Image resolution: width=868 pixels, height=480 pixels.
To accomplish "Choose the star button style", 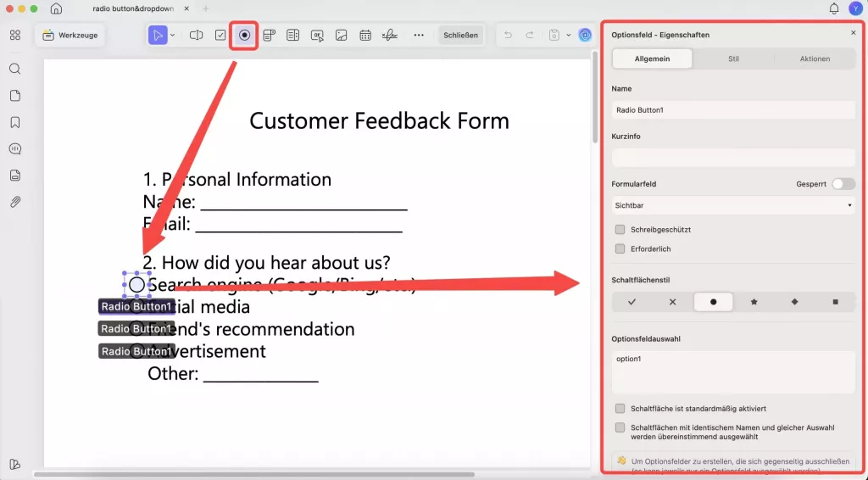I will (x=754, y=302).
